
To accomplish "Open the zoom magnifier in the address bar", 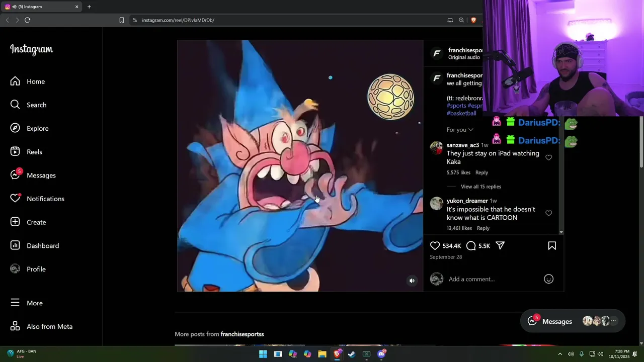I will tap(461, 20).
